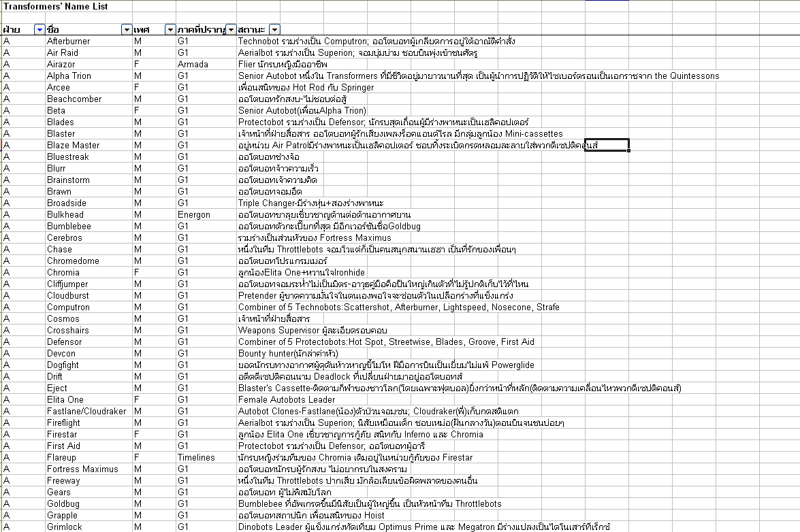This screenshot has width=800, height=532.
Task: Click the Broadside name cell
Action: (x=89, y=203)
